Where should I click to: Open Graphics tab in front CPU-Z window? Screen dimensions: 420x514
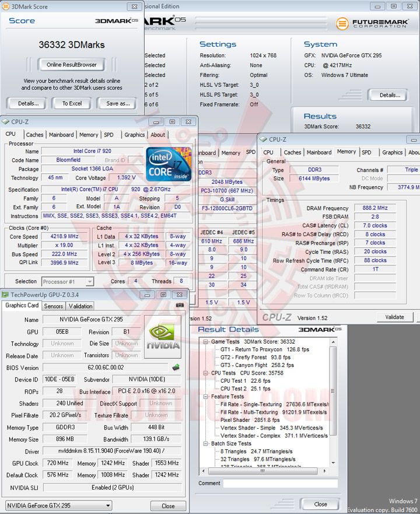[x=134, y=135]
